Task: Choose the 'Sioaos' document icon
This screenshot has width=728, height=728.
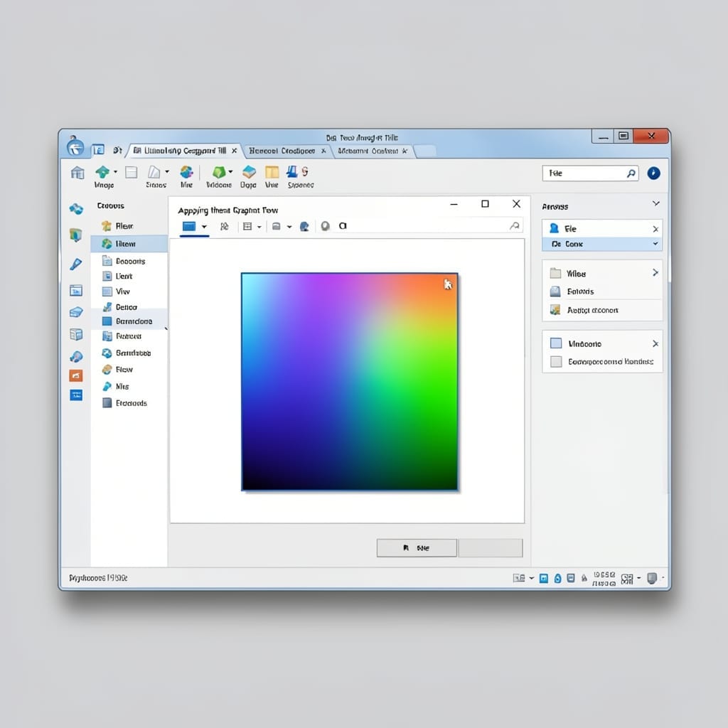Action: [x=154, y=172]
